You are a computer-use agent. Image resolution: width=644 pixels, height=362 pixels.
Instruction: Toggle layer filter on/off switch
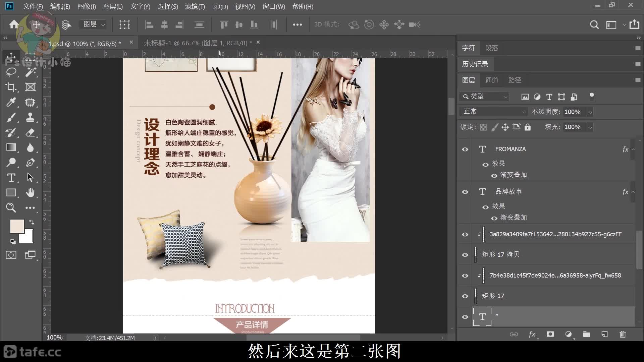pos(592,97)
